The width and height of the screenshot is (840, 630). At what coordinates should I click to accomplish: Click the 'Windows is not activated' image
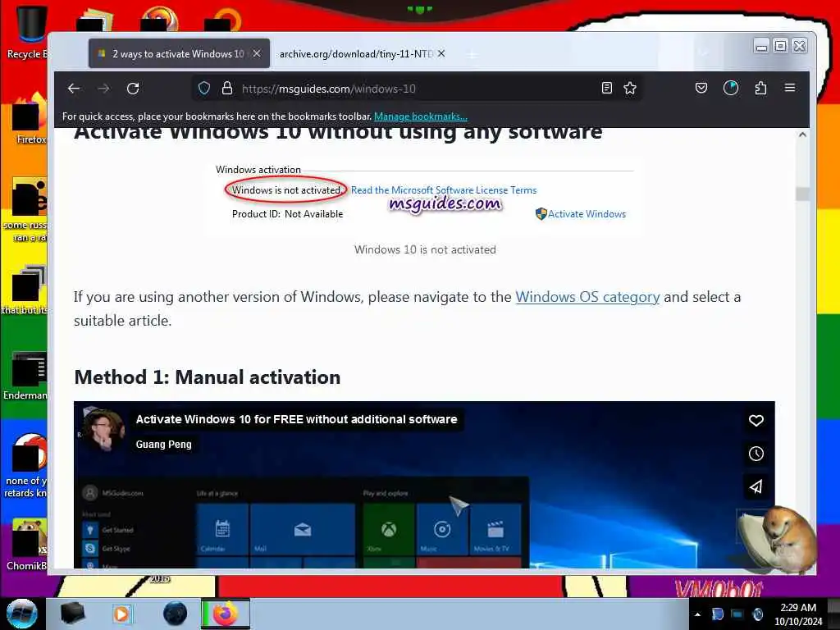(x=424, y=197)
